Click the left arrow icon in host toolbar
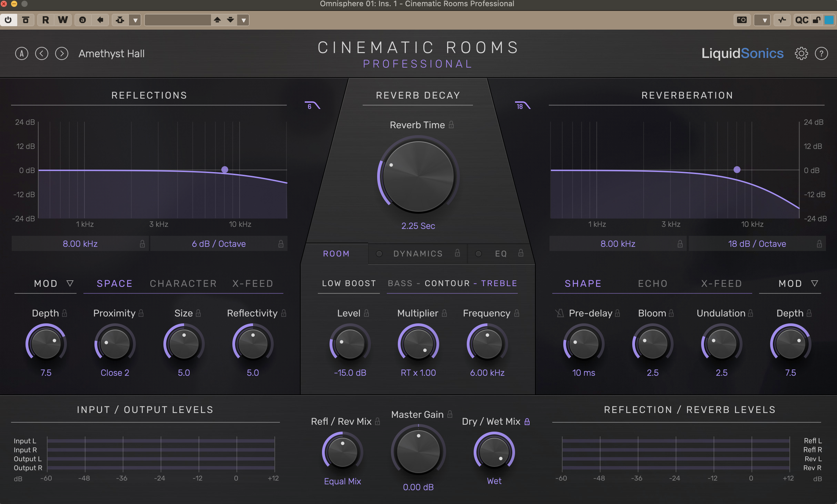Image resolution: width=837 pixels, height=504 pixels. [100, 20]
